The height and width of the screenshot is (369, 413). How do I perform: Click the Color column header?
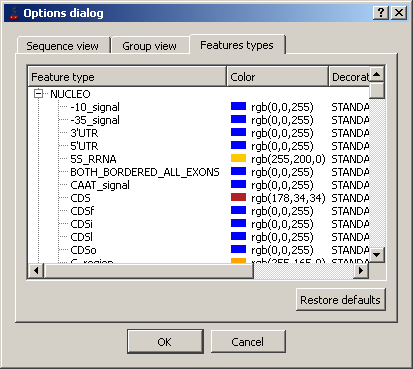pyautogui.click(x=277, y=77)
